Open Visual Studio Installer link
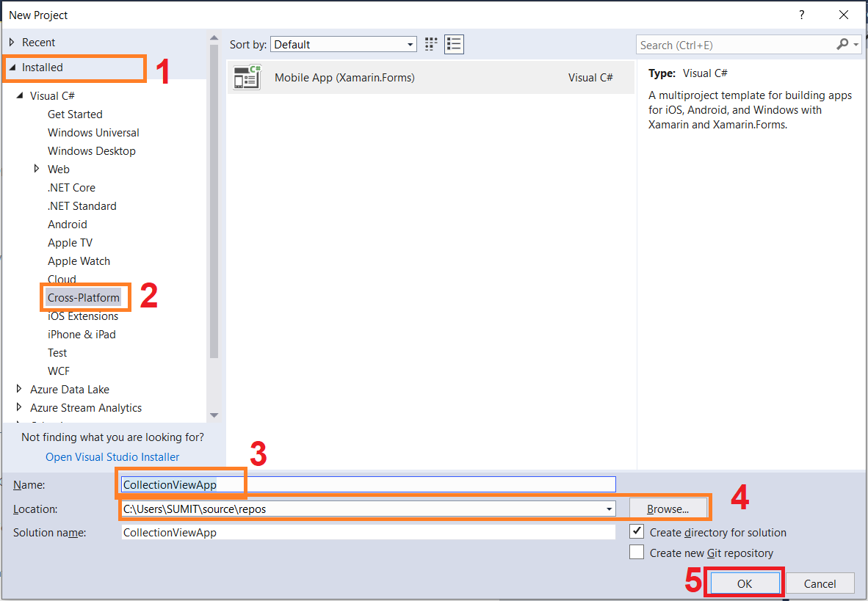 (x=112, y=456)
